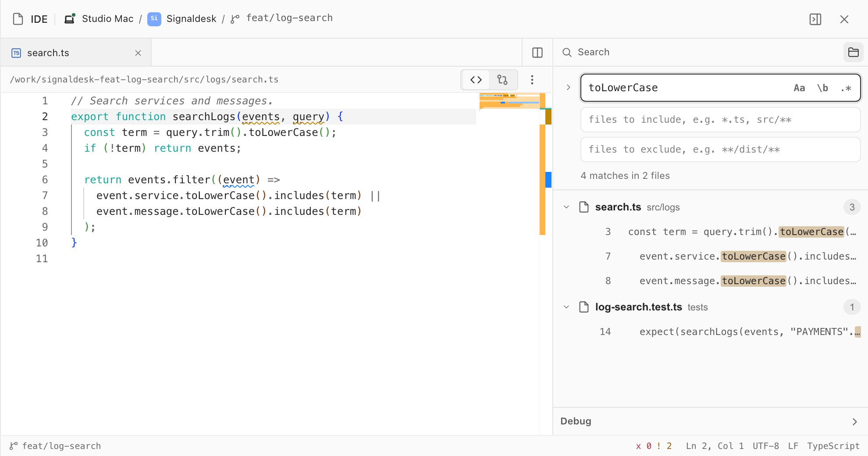Open the file explorer folder icon
The height and width of the screenshot is (456, 868).
click(854, 52)
